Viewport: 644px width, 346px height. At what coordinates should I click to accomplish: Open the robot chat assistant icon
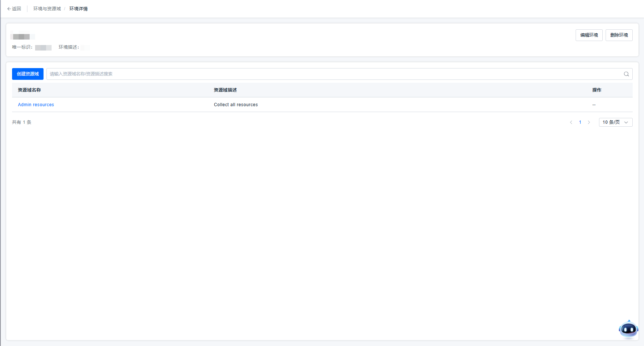628,329
